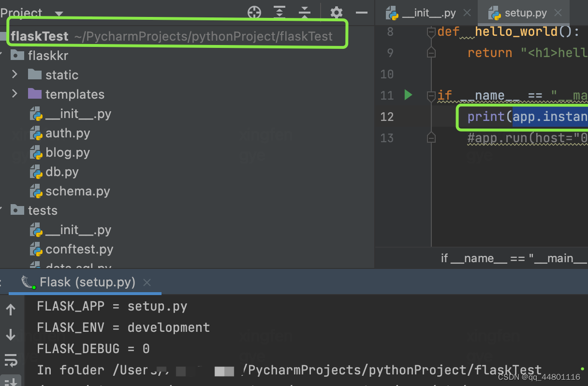Select the tests folder
Screen dimensions: 588x386
click(x=43, y=210)
